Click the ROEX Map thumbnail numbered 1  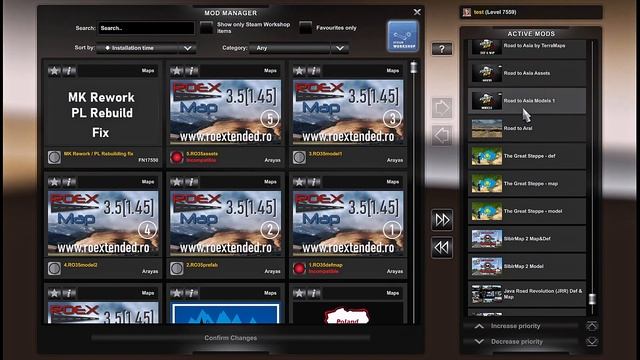coord(348,223)
